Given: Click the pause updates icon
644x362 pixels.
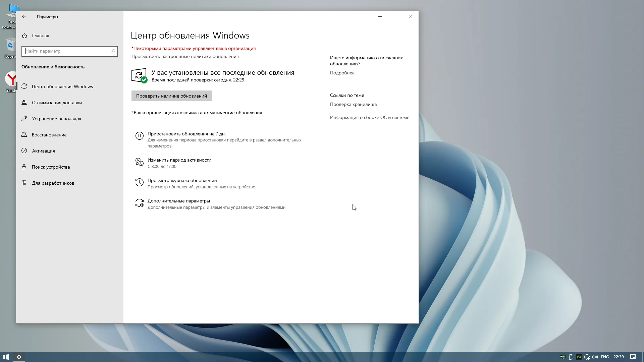Looking at the screenshot, I should click(139, 136).
